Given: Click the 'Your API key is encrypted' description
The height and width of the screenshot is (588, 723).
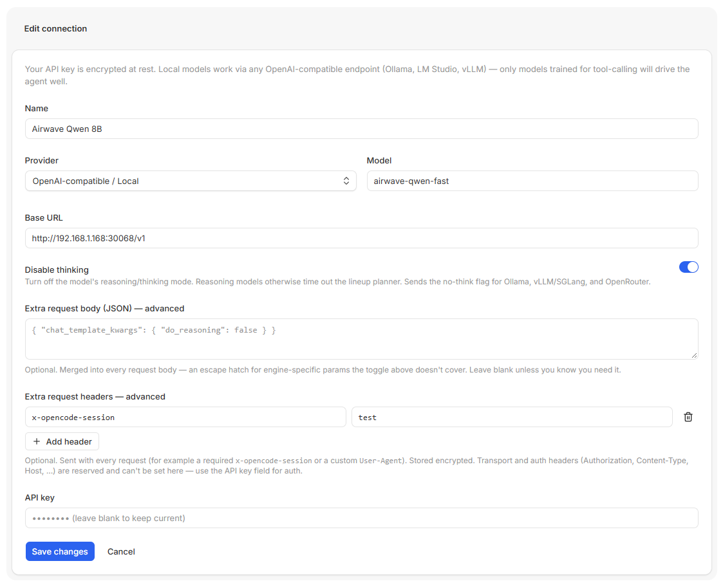Looking at the screenshot, I should point(357,75).
